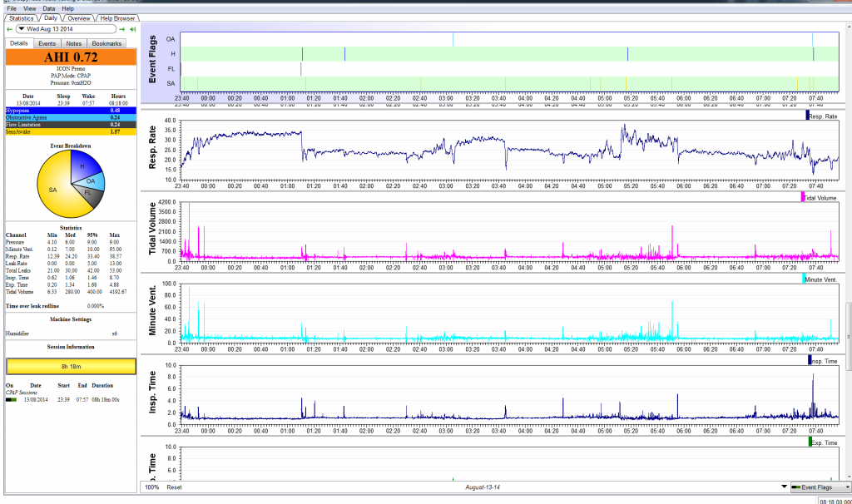
Task: Click the Reset zoom button
Action: (175, 487)
